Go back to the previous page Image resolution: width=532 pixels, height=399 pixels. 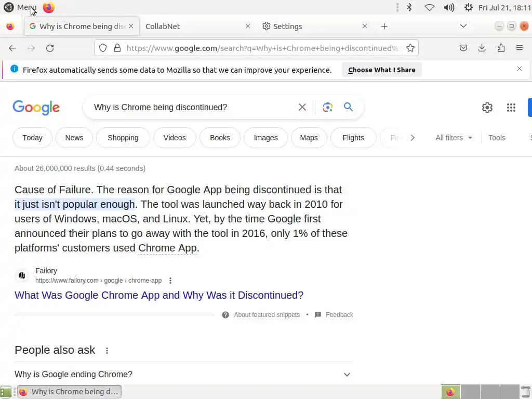pyautogui.click(x=12, y=48)
